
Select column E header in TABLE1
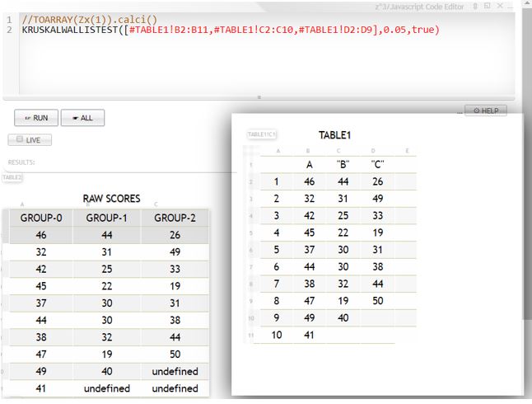coord(407,151)
